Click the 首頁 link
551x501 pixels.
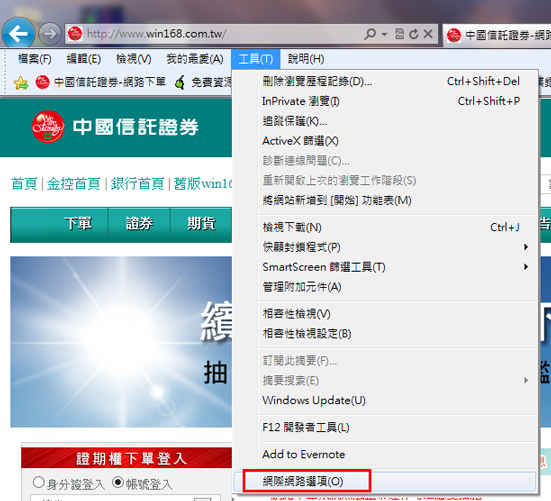(24, 183)
